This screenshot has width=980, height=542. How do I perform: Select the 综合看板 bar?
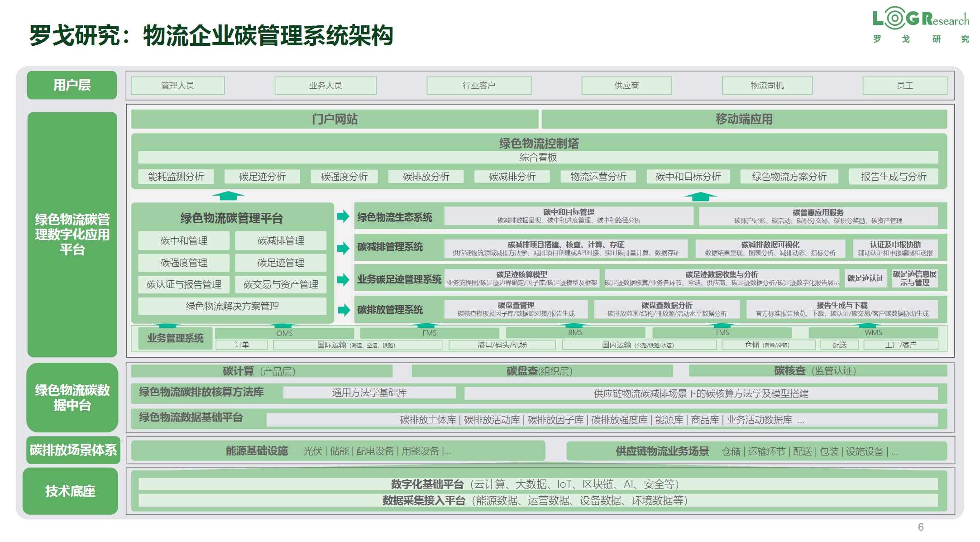pos(538,157)
